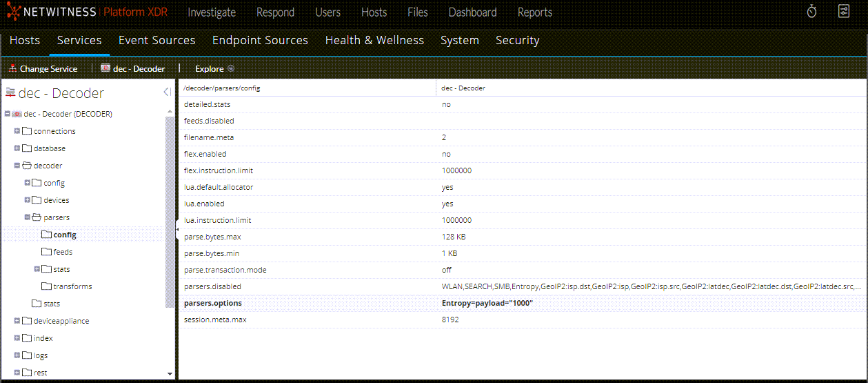Click the devices folder icon
868x383 pixels.
tap(37, 200)
